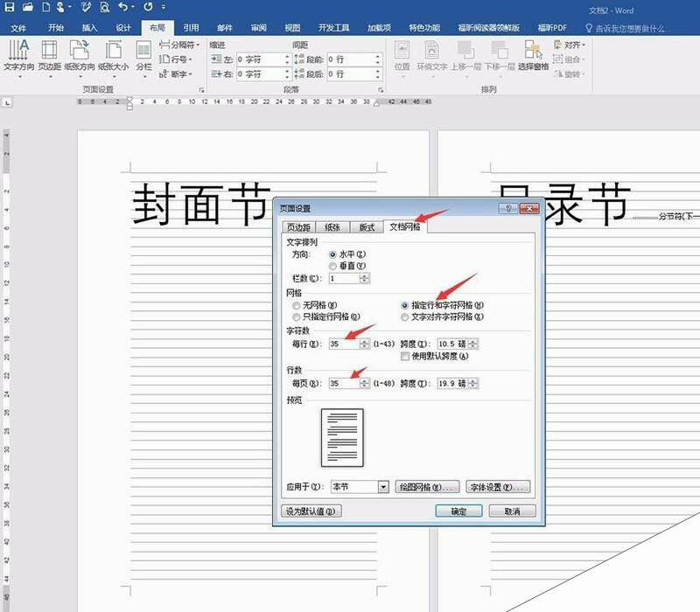Click the 每行 characters per line field

click(345, 344)
